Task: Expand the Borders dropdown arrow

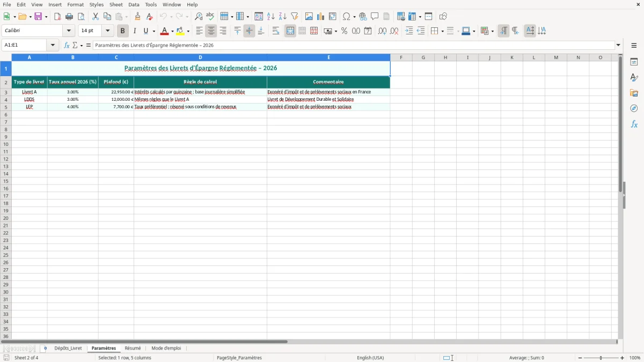Action: [x=442, y=31]
